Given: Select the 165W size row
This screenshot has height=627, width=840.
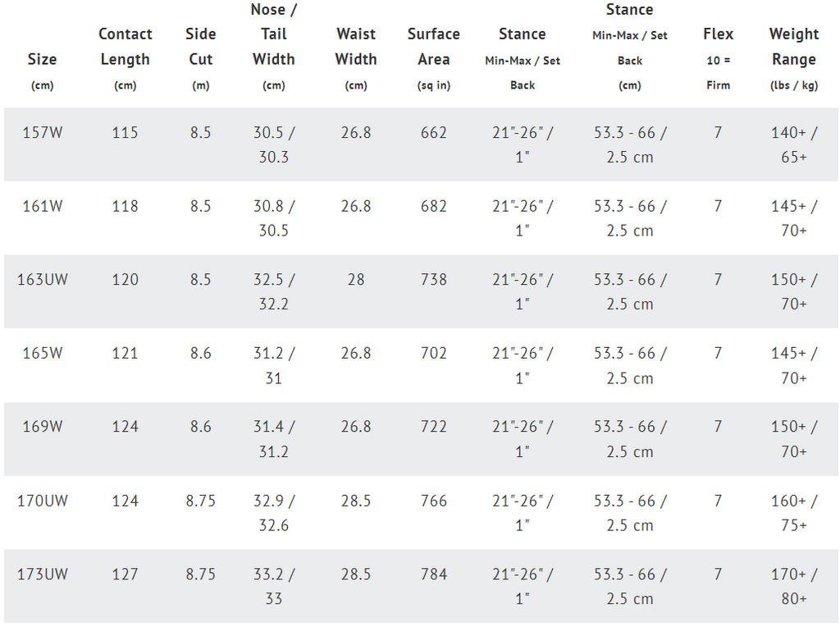Looking at the screenshot, I should click(x=421, y=365).
